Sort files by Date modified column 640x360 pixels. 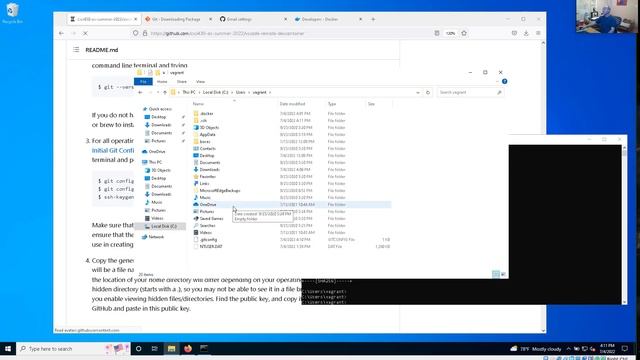tap(292, 104)
